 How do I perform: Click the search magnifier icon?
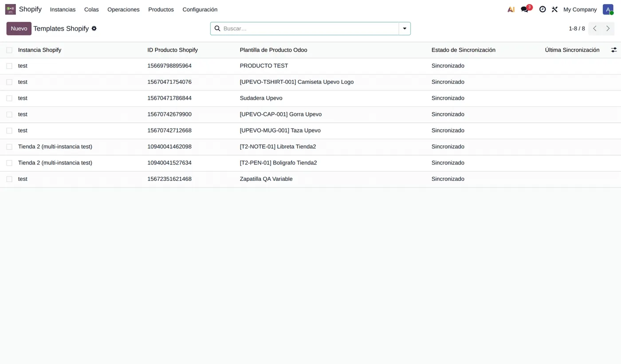(x=217, y=28)
